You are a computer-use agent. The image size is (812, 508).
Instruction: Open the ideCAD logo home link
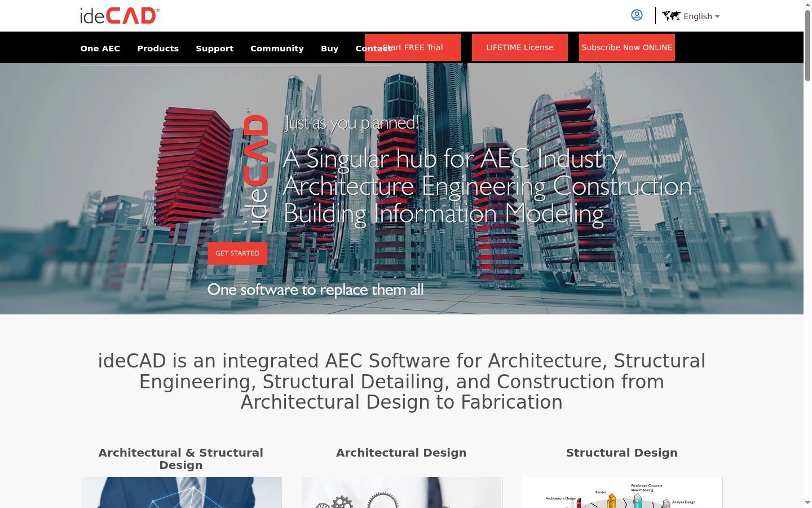tap(120, 15)
